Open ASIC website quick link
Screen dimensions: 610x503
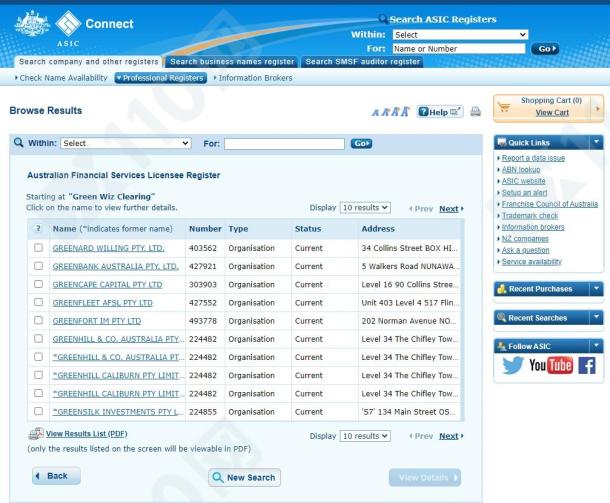tap(523, 181)
